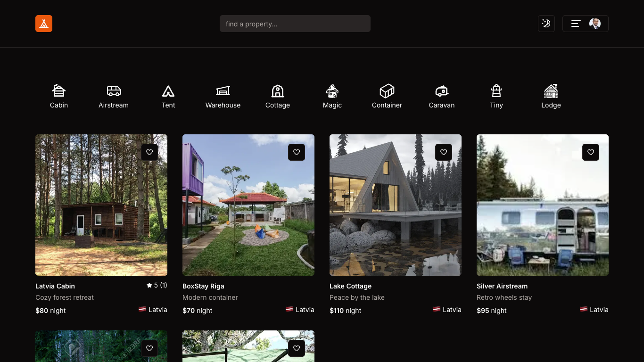Open the Lake Cottage title link
Screen dimensions: 644x362
pos(350,286)
